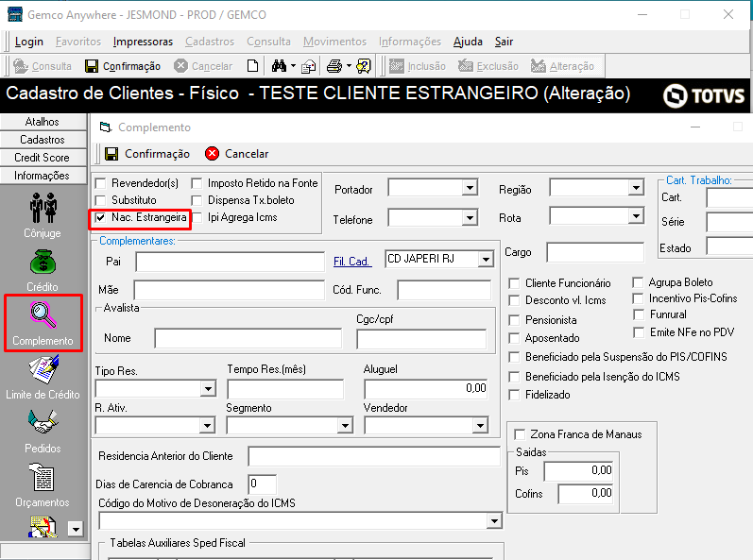Click the red Cancelar X icon in Complemento
Image resolution: width=753 pixels, height=560 pixels.
click(x=212, y=154)
